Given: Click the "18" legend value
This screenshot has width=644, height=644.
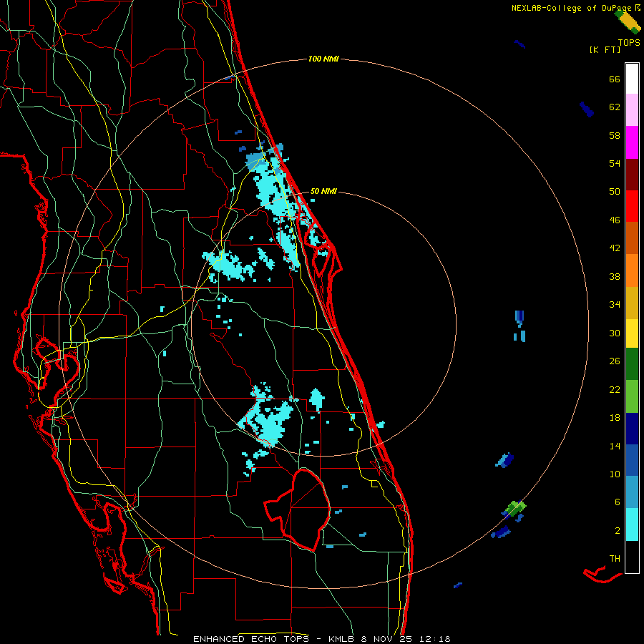Looking at the screenshot, I should 615,418.
